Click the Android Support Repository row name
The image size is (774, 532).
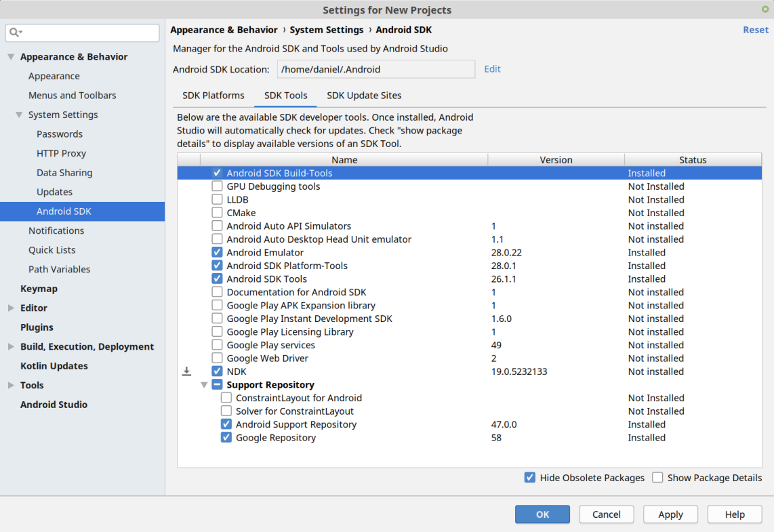point(296,424)
